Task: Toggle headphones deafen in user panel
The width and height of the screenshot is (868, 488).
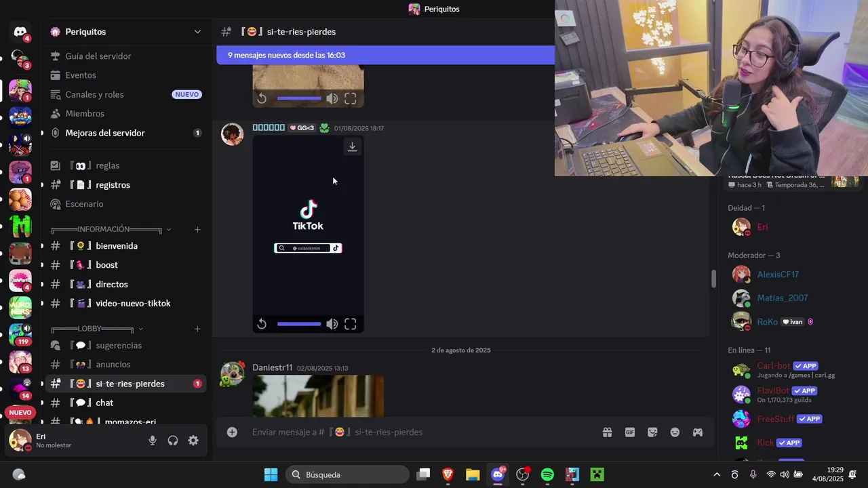Action: [173, 441]
